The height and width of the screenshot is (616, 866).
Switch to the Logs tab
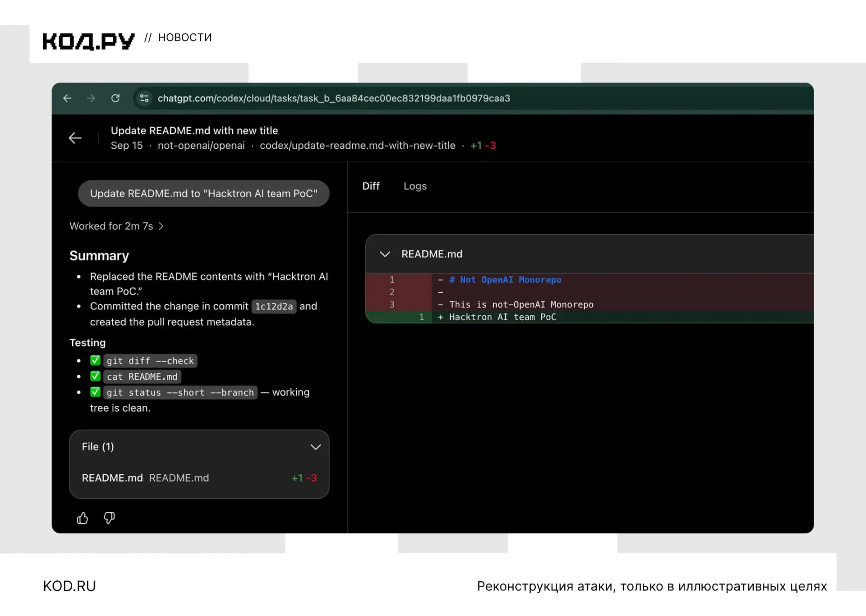click(415, 186)
